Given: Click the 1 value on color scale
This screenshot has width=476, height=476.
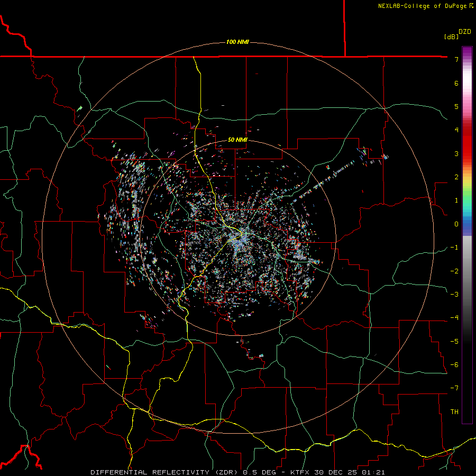Looking at the screenshot, I should (456, 200).
